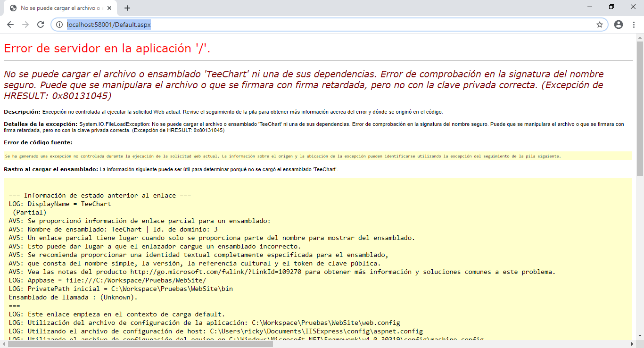The height and width of the screenshot is (348, 644).
Task: Click the 'HRESULT: 0x80131045)' text in the red italic message
Action: pyautogui.click(x=58, y=96)
